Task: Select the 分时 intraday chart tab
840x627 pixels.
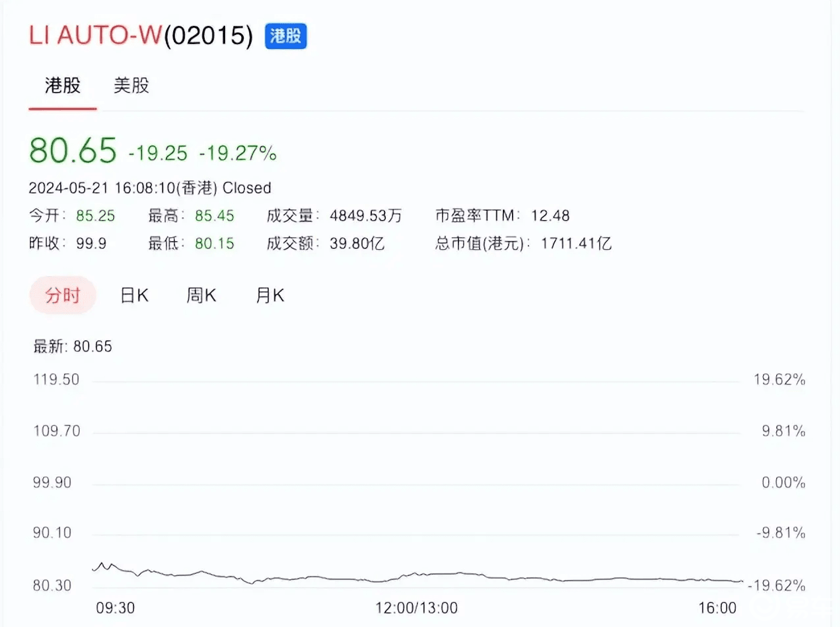Action: pyautogui.click(x=63, y=295)
